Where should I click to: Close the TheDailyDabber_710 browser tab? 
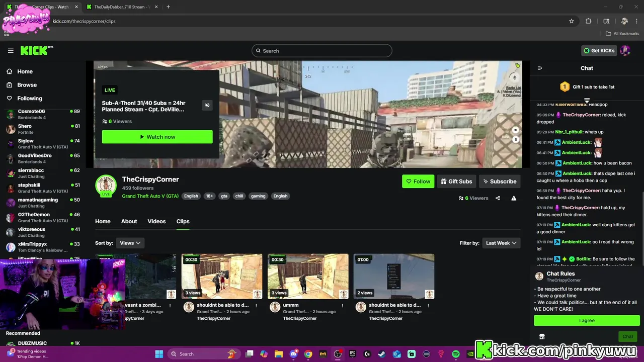pyautogui.click(x=156, y=7)
